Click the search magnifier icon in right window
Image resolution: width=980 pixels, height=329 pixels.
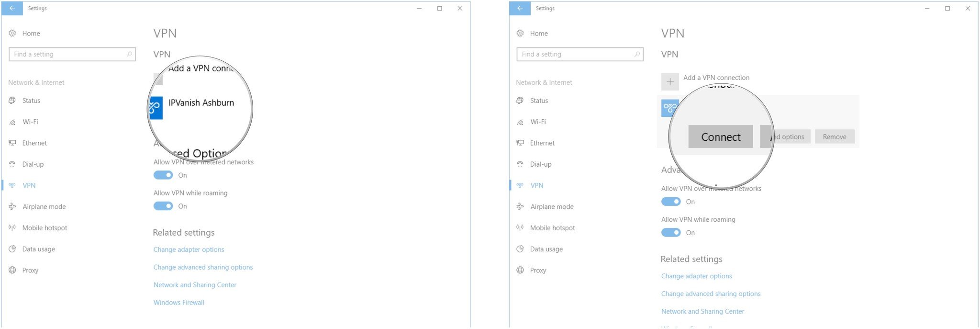(637, 54)
